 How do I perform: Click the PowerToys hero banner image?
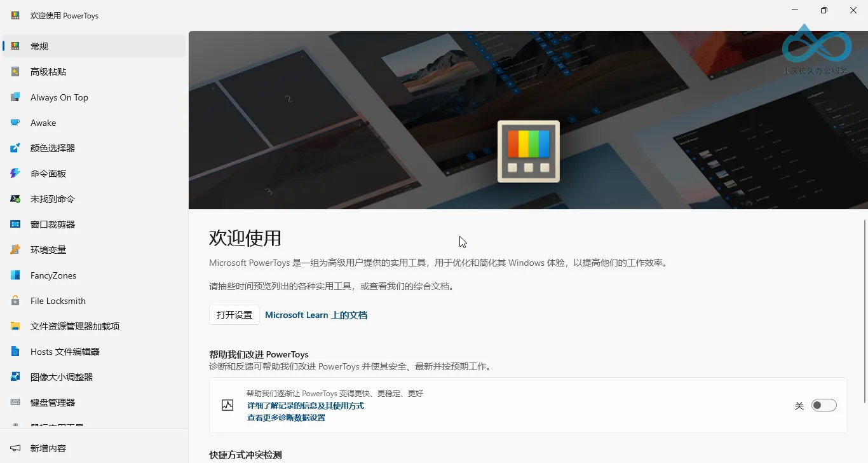coord(528,120)
